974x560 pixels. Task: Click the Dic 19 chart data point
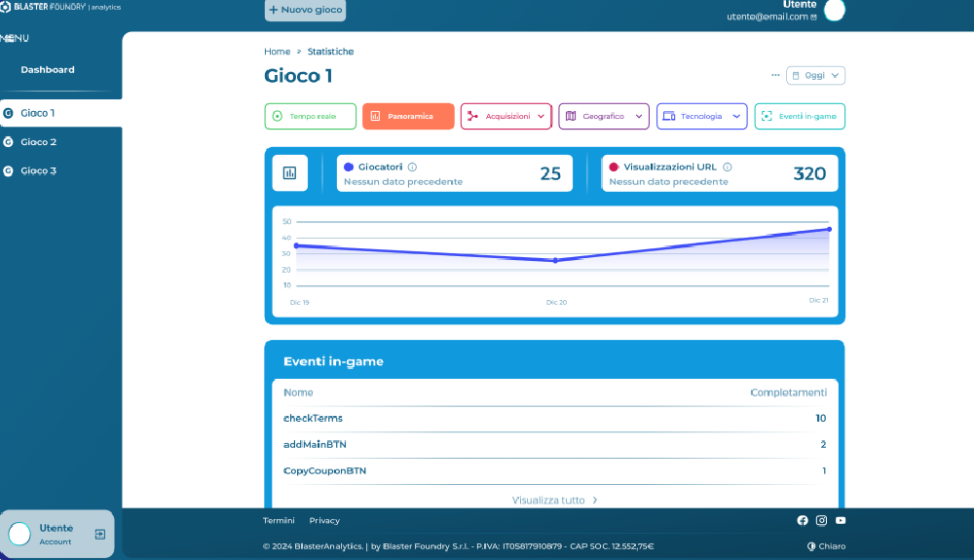click(296, 245)
